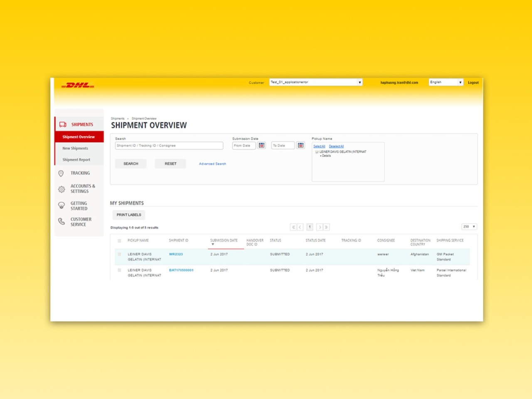Click the RESET button

click(x=170, y=164)
